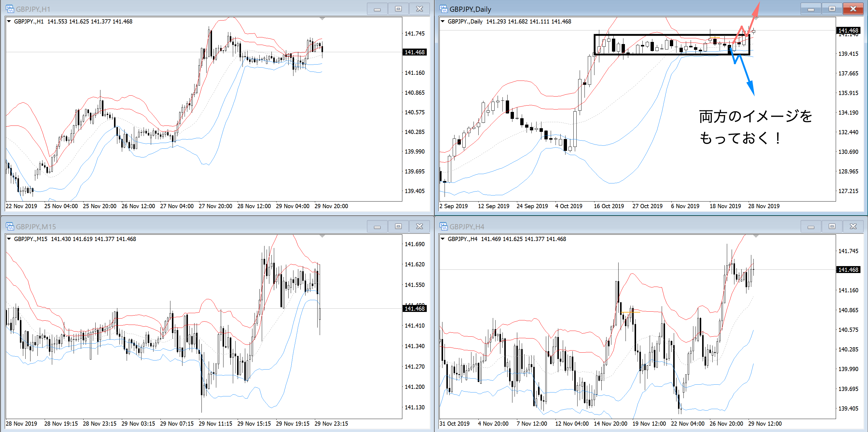Expand the triangle beside GBPJPY,Daily label
868x432 pixels.
click(443, 21)
